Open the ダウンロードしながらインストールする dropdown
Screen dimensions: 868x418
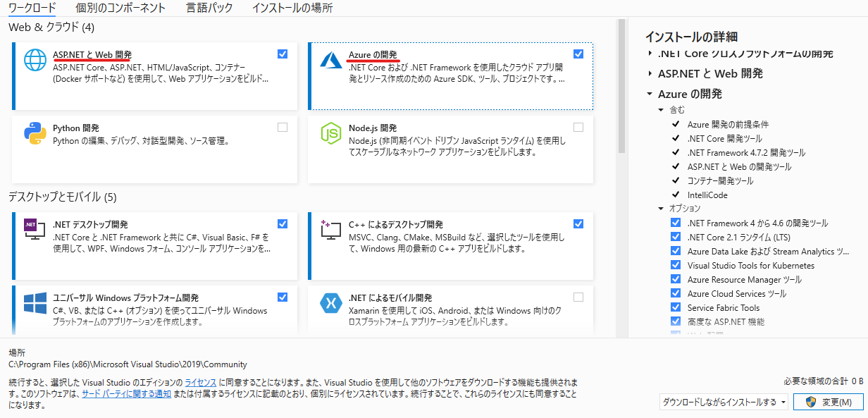coord(725,402)
